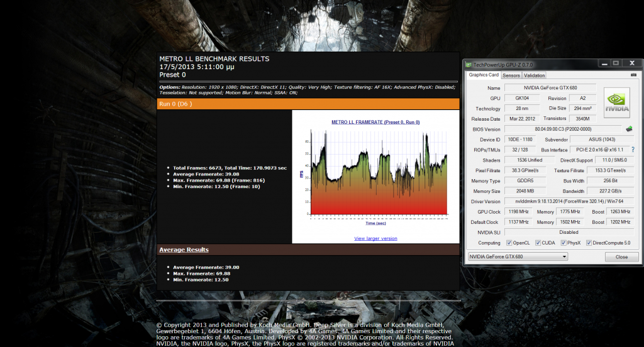Screen dimensions: 644x347
Task: Click the Pixel Fillrate field 38.3 GPixel/s
Action: point(525,170)
